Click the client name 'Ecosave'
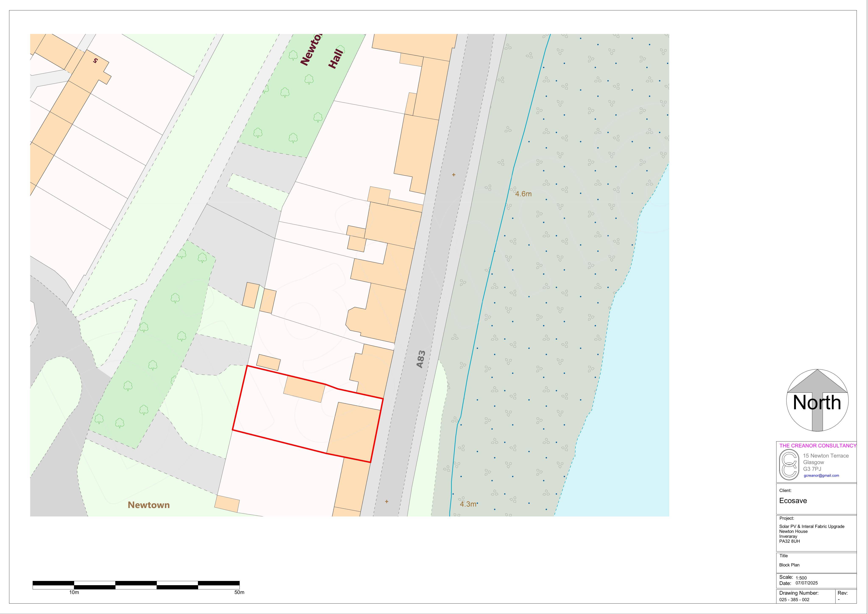Viewport: 868px width, 614px height. pos(793,501)
